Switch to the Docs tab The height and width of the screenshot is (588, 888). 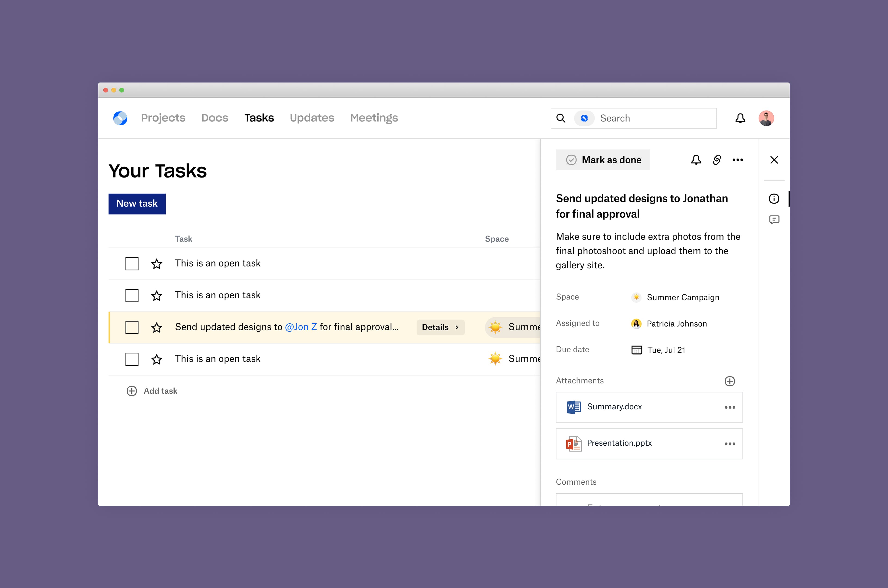click(215, 118)
